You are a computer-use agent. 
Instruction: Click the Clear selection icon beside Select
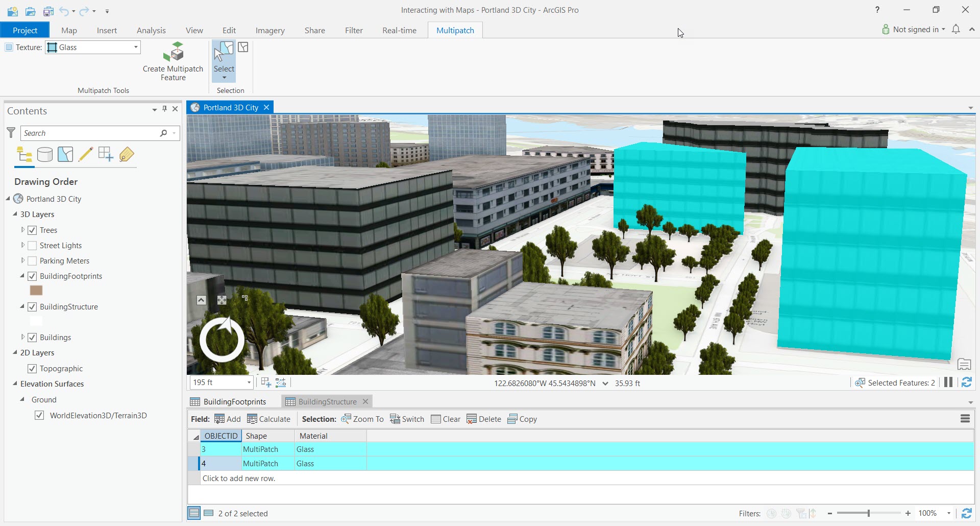(x=243, y=47)
